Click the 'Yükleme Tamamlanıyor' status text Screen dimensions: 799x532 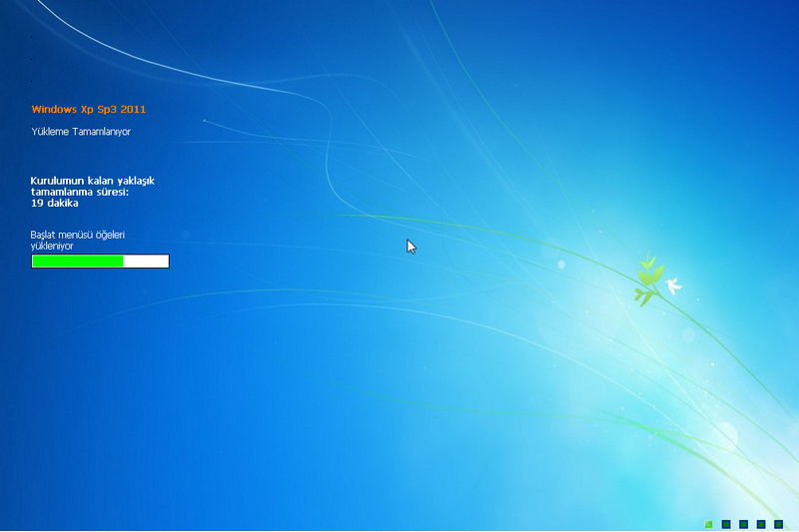(81, 132)
